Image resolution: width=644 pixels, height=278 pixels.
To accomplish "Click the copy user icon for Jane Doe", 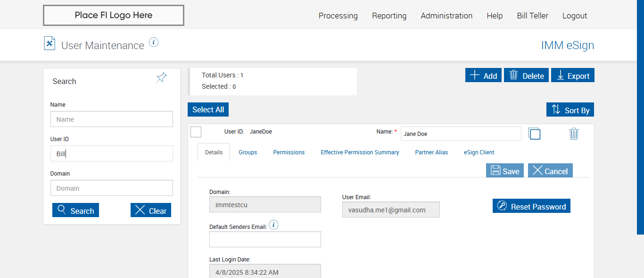I will click(x=534, y=134).
